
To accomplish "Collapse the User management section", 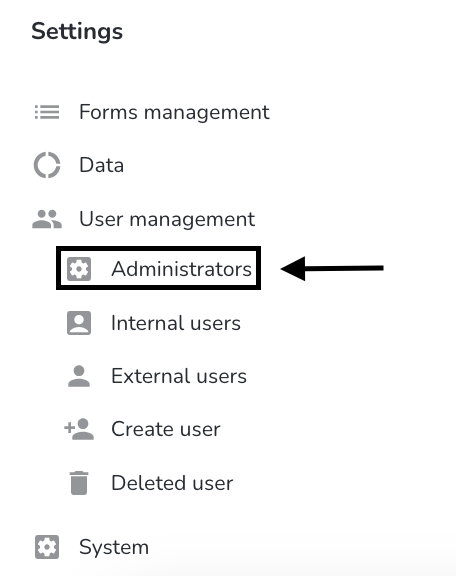I will (167, 219).
